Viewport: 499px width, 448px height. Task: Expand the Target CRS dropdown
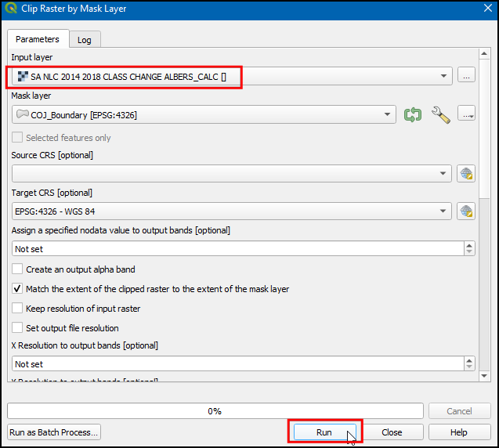click(444, 211)
